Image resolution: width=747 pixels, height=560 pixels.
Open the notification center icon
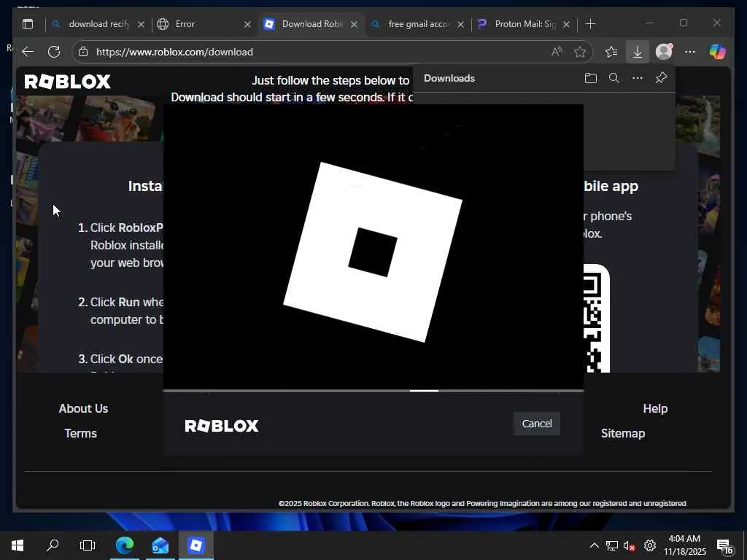point(725,545)
